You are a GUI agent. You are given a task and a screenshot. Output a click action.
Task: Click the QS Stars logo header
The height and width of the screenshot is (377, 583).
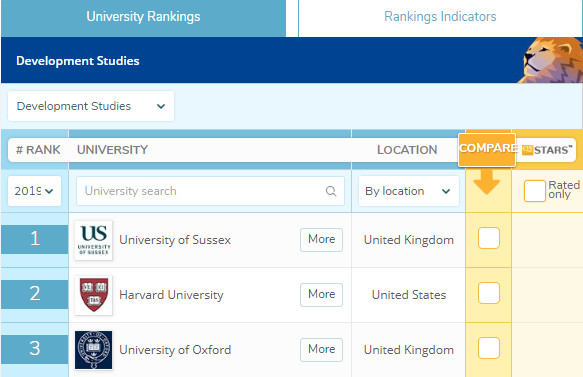pos(547,150)
